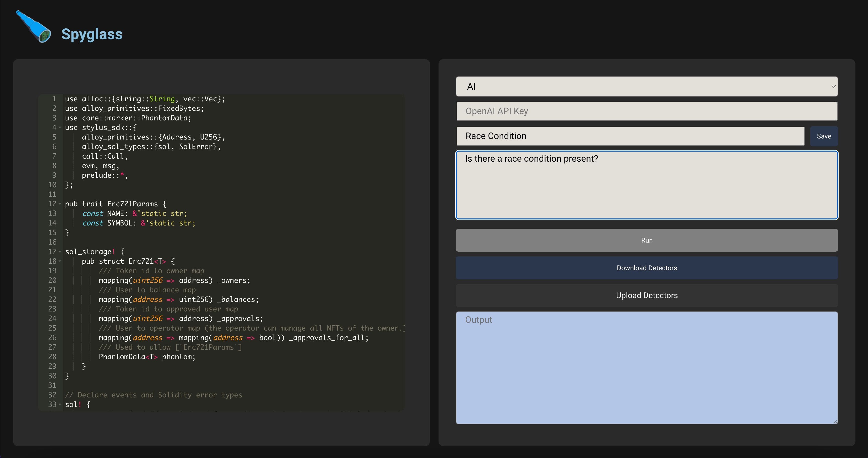The height and width of the screenshot is (458, 868).
Task: Collapse the fold at line 12 Erc721Params trait
Action: (60, 204)
